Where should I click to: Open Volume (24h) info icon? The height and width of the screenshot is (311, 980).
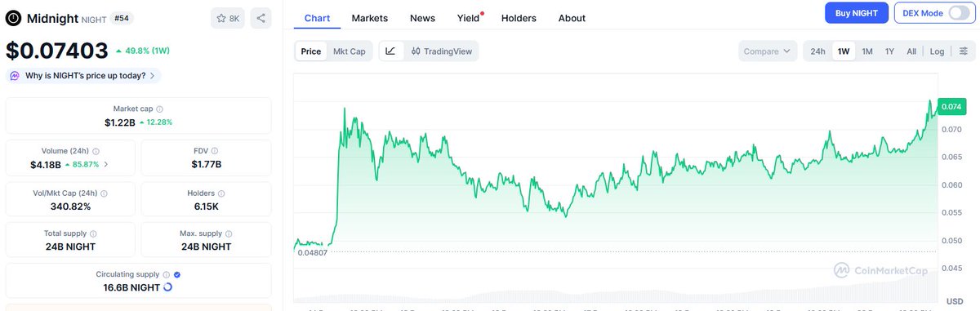pyautogui.click(x=96, y=151)
